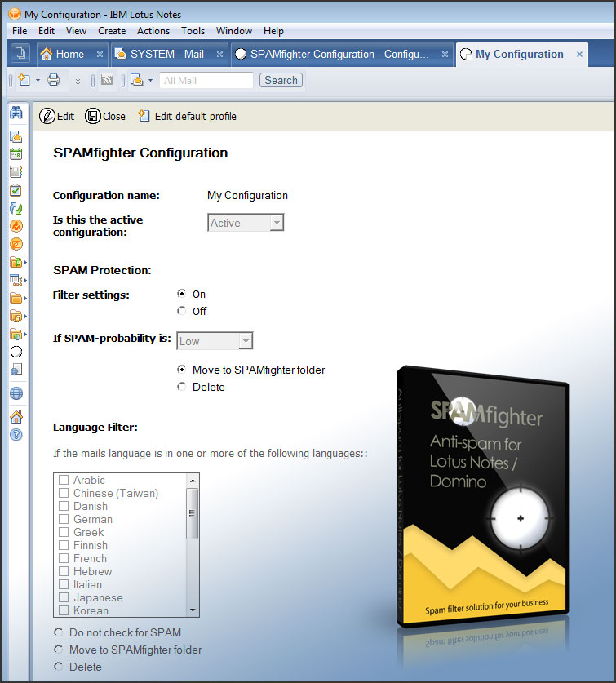
Task: Open the bookmark folder with green ribbon
Action: [16, 262]
